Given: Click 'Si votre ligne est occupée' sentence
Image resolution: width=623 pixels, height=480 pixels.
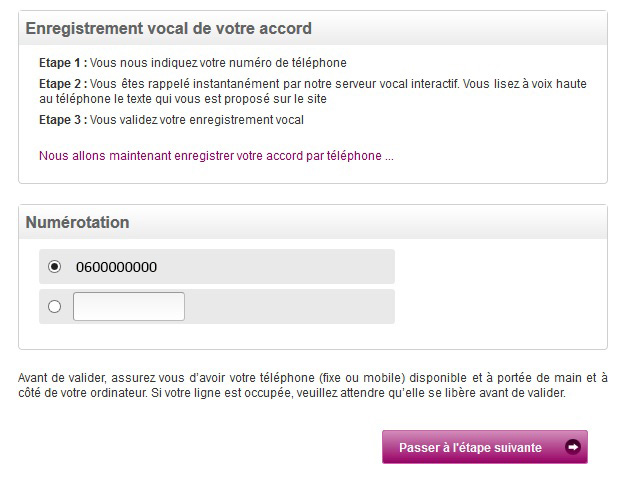Looking at the screenshot, I should 358,393.
